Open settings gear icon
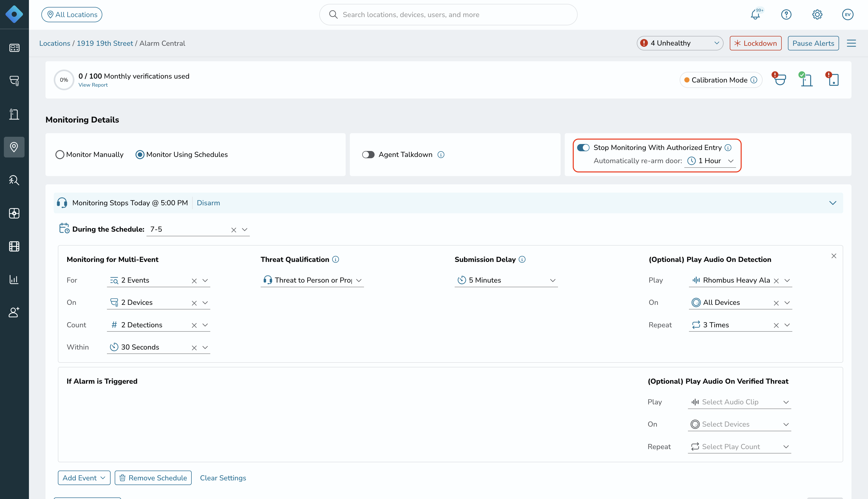 coord(817,15)
